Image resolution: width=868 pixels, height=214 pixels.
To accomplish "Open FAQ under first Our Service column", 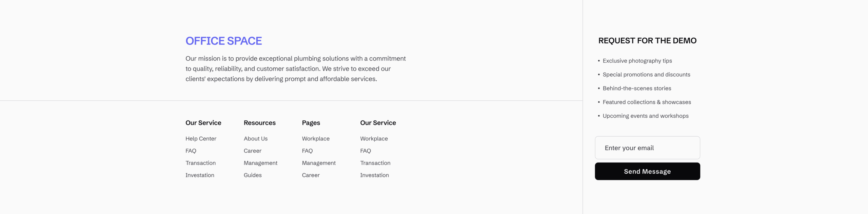I will [x=191, y=151].
